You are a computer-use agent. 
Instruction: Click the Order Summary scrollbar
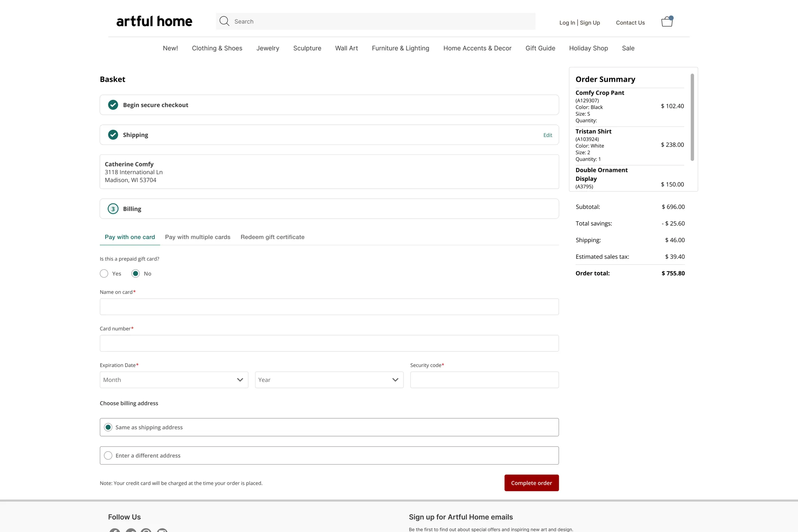[692, 117]
